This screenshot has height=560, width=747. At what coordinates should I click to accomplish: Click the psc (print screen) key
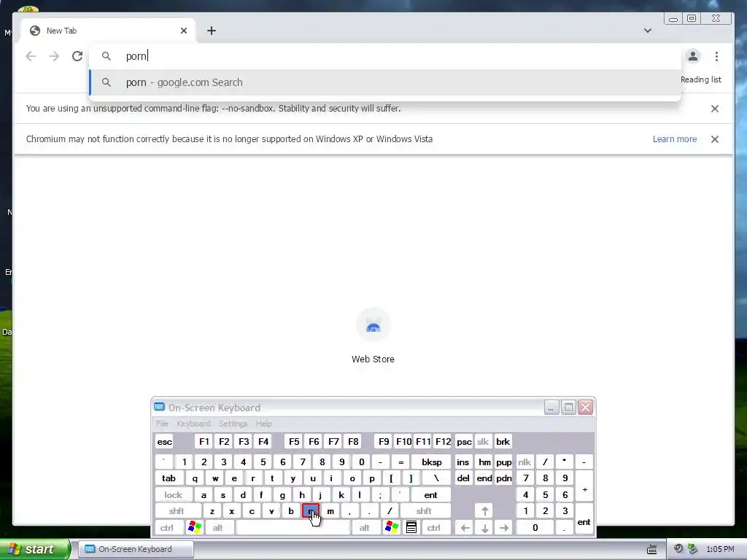coord(464,441)
